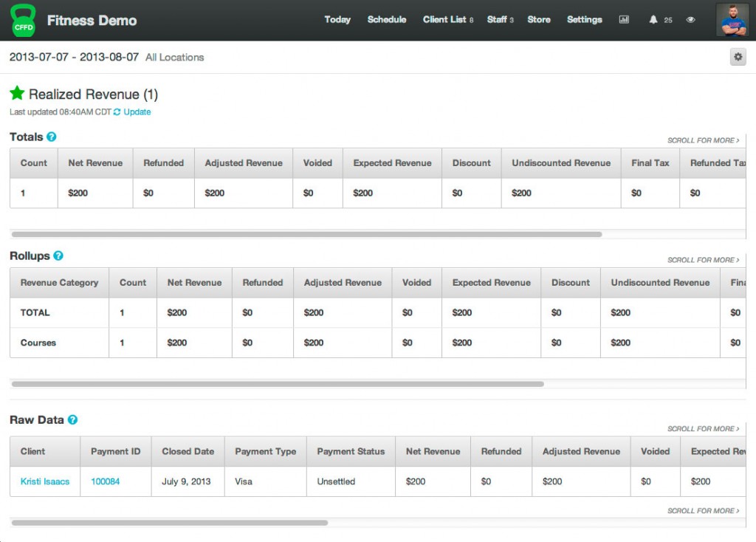Toggle the eye view icon in navbar

(690, 20)
